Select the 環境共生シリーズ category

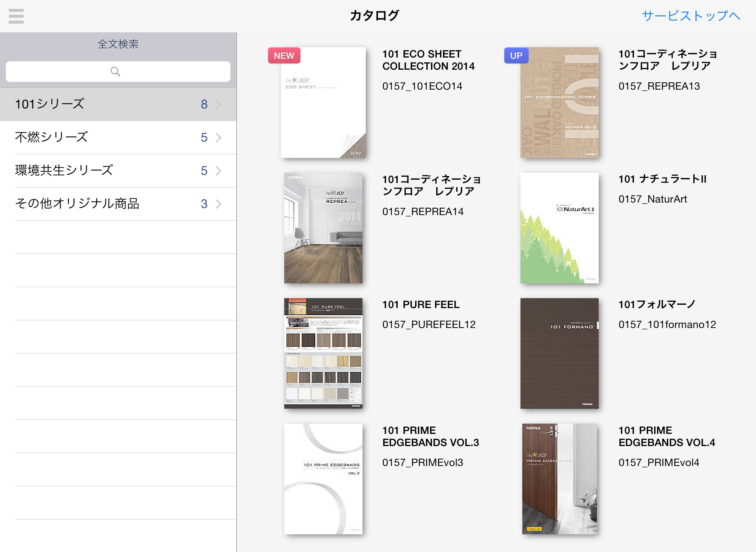point(118,170)
